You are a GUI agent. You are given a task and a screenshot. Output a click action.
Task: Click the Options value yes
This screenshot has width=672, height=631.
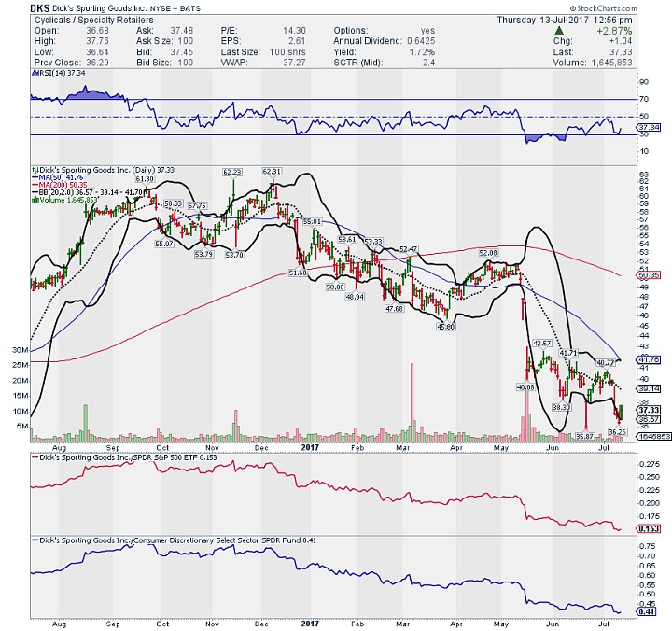click(427, 31)
